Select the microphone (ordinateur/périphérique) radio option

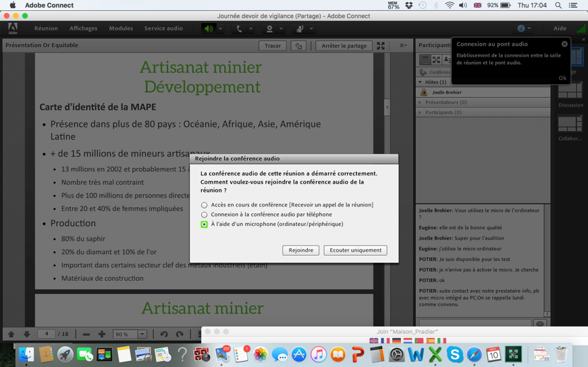(x=204, y=225)
